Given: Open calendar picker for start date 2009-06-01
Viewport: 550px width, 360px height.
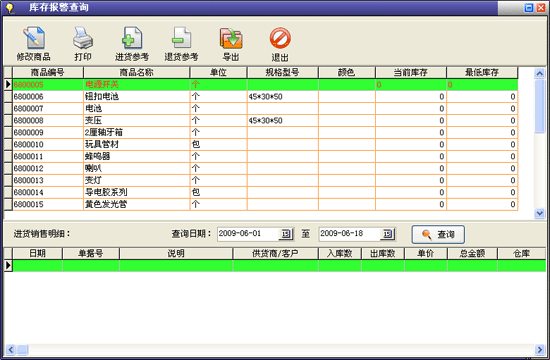Looking at the screenshot, I should (286, 234).
